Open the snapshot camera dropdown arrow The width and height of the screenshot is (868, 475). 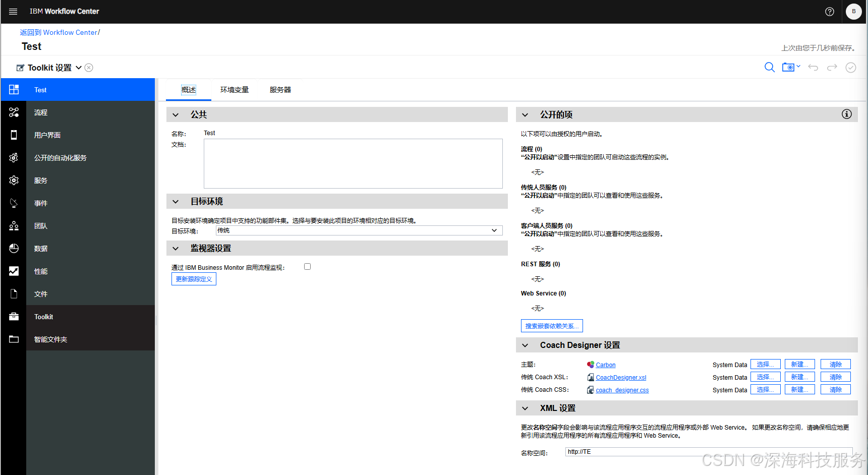point(798,66)
